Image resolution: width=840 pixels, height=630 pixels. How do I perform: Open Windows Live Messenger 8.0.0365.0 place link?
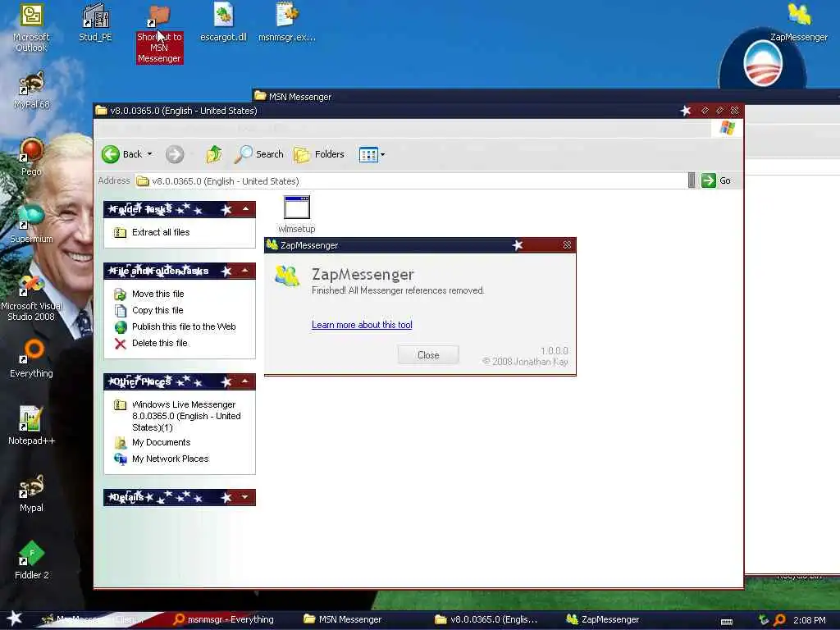pos(186,416)
